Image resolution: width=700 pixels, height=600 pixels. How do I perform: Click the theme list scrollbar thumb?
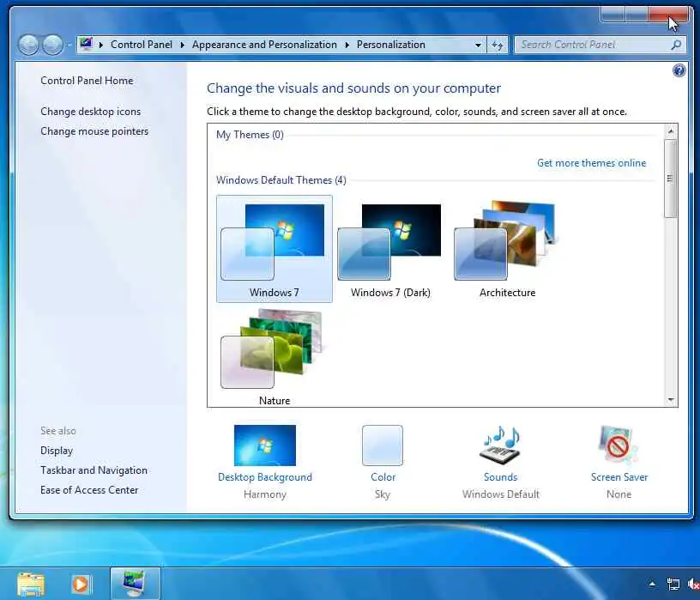pos(670,179)
